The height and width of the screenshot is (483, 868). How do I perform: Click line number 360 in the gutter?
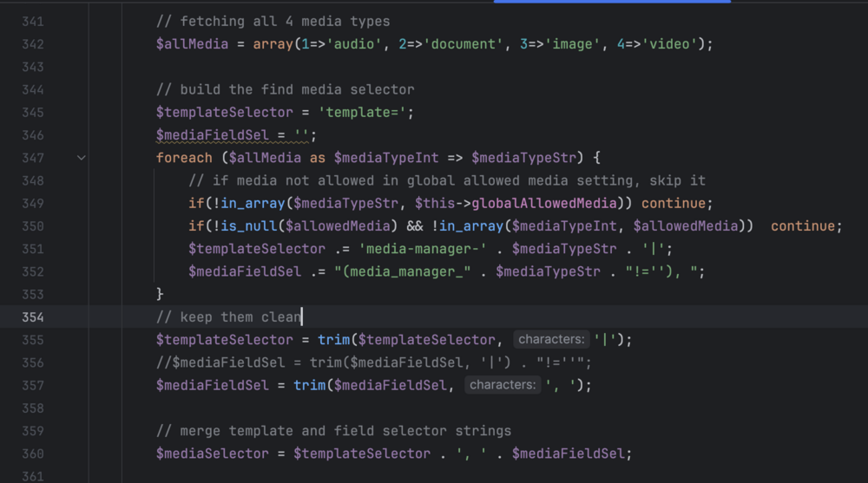click(32, 454)
